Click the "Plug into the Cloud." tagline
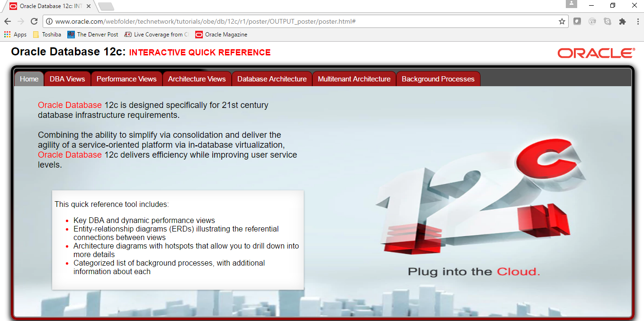 tap(474, 272)
